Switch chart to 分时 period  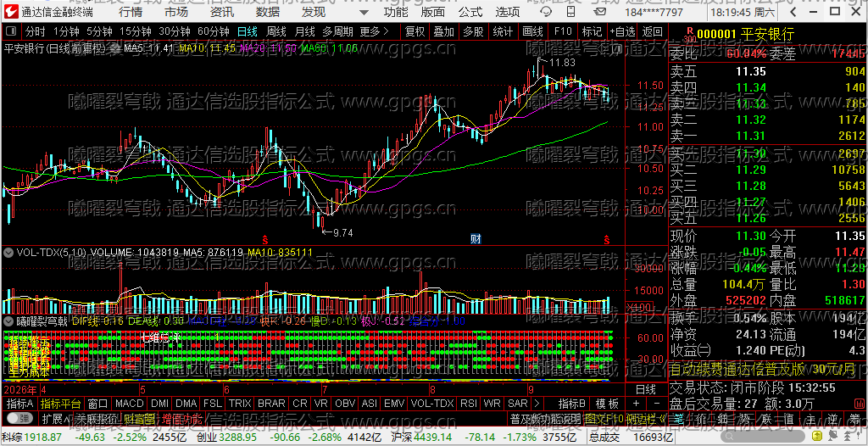(x=36, y=31)
